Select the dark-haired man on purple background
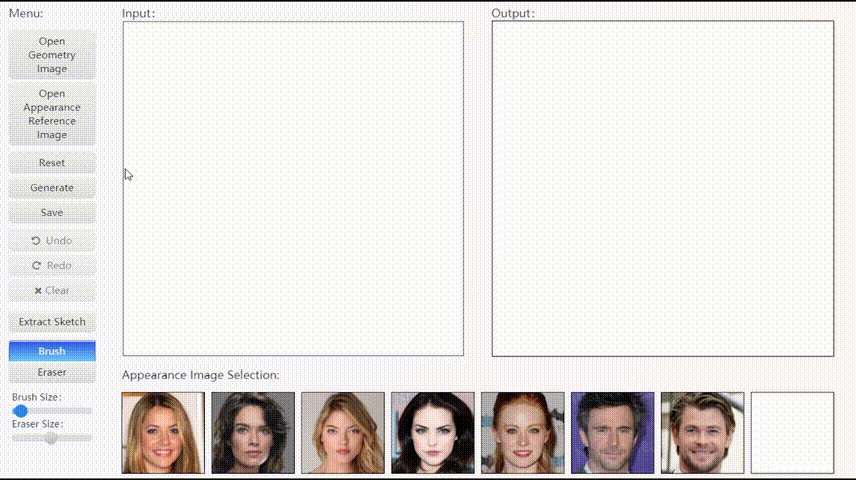The width and height of the screenshot is (856, 480). point(613,432)
